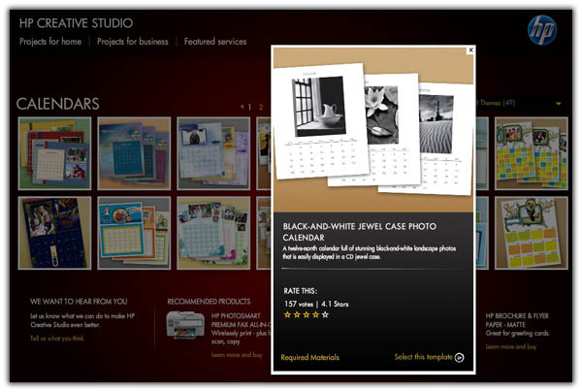This screenshot has width=582, height=392.
Task: Go to Featured services
Action: (x=217, y=42)
